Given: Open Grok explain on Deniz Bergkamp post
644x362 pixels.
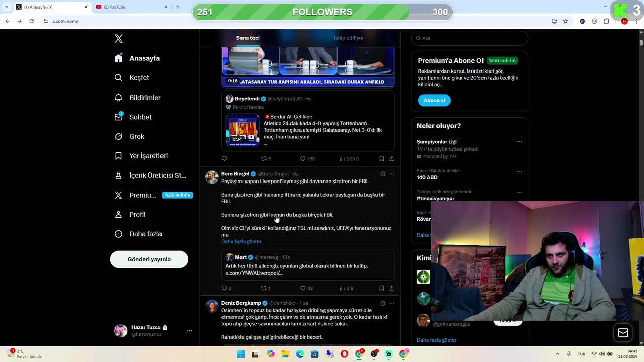Looking at the screenshot, I should coord(383,303).
